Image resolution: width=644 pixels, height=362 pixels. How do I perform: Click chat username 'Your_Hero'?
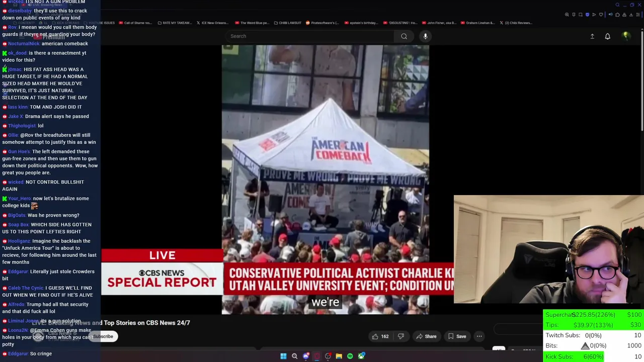[x=20, y=199]
